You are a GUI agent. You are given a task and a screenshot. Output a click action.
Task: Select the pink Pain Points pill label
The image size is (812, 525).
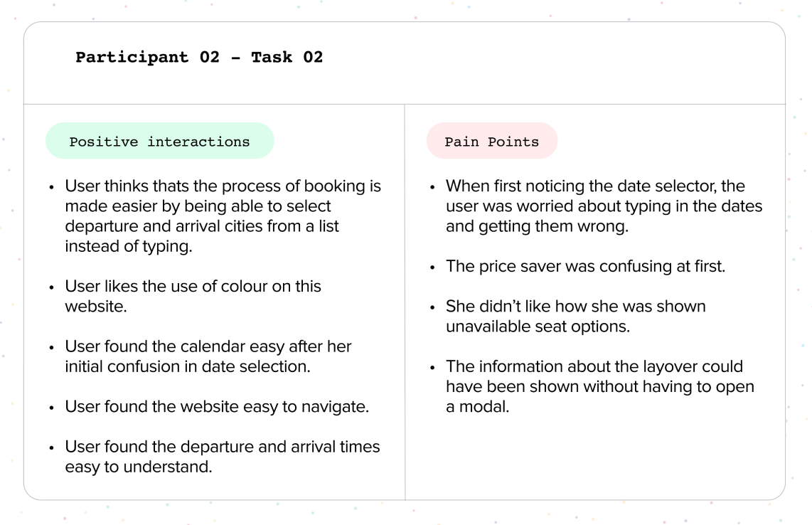(492, 141)
